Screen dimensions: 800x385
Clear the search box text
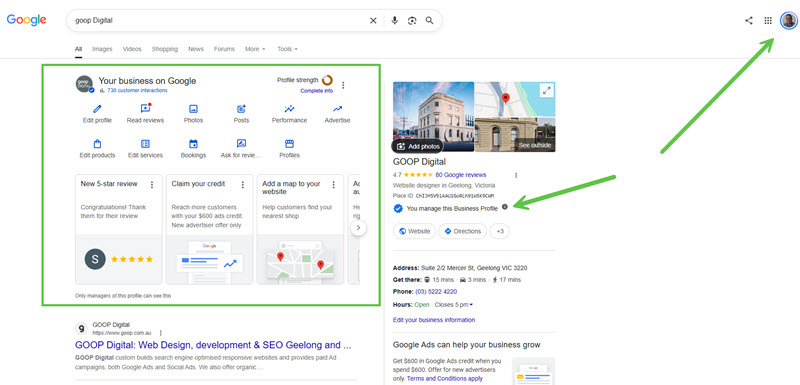point(373,20)
